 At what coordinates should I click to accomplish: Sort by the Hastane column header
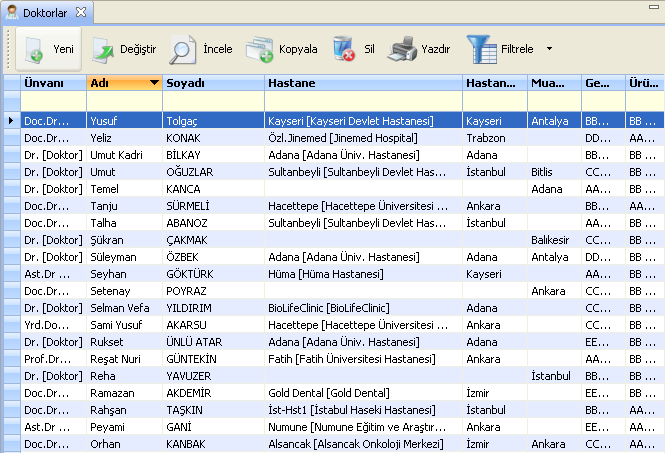363,83
